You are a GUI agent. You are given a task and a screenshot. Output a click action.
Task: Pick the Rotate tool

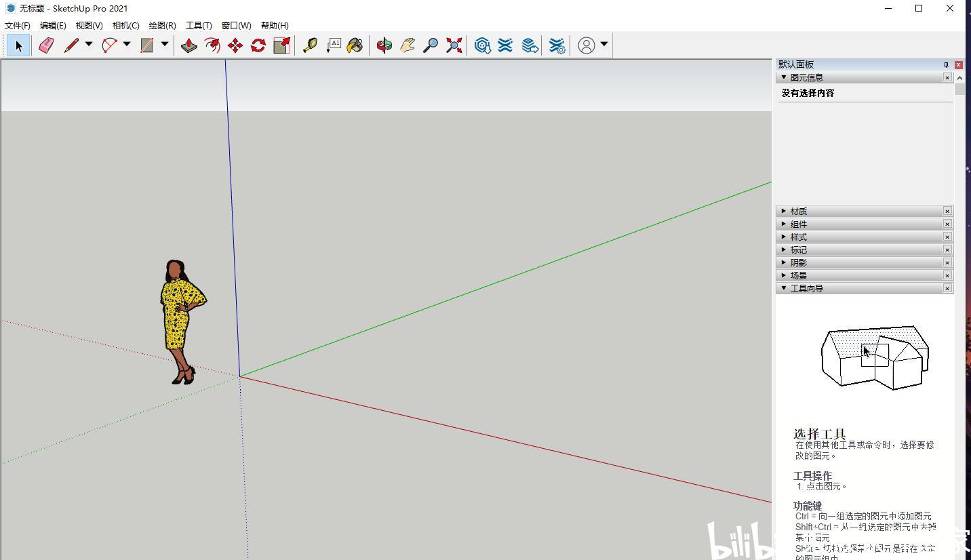pos(258,45)
